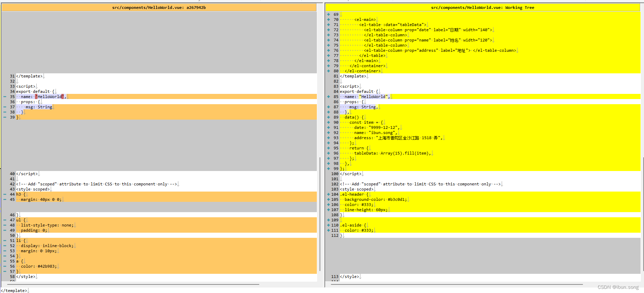Click the minus marker beside left line 57
The width and height of the screenshot is (644, 293).
point(5,271)
